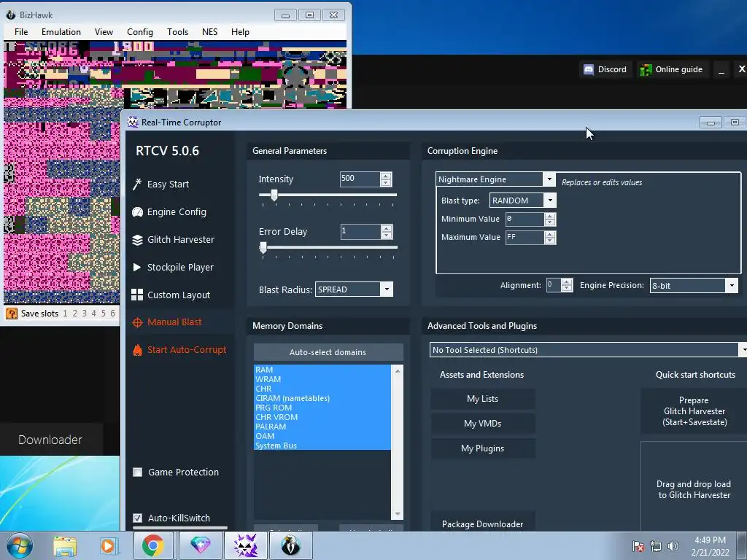Click the taskbar clock showing 4:49 PM
The height and width of the screenshot is (560, 747).
pyautogui.click(x=710, y=546)
